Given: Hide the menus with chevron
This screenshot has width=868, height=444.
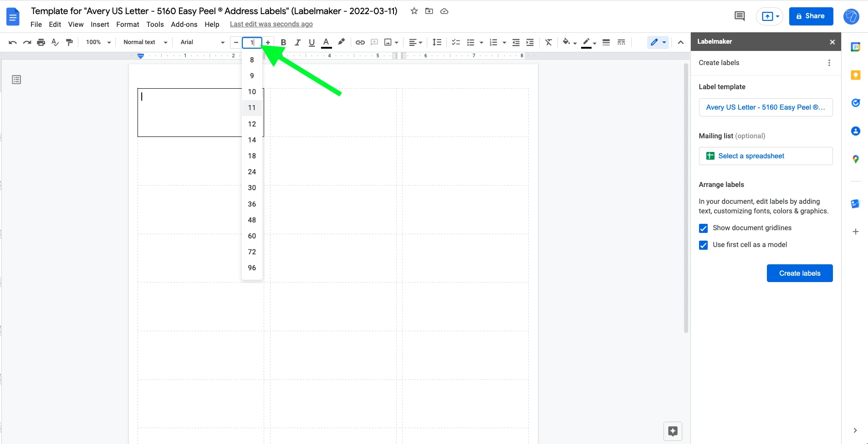Looking at the screenshot, I should click(681, 42).
